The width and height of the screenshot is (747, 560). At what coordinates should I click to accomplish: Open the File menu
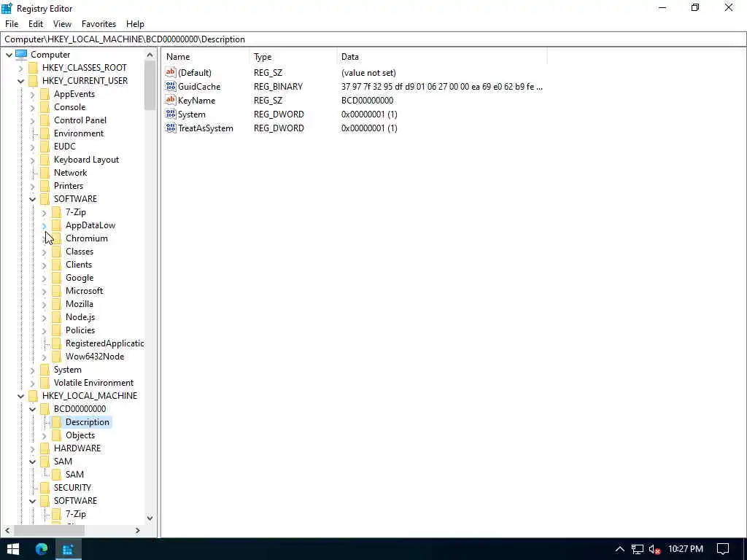(12, 24)
